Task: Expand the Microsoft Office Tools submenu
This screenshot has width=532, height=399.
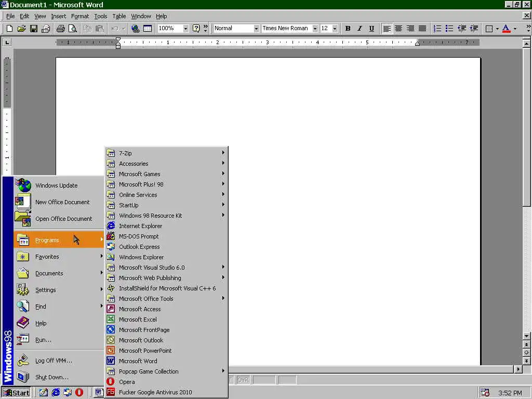Action: click(x=166, y=299)
